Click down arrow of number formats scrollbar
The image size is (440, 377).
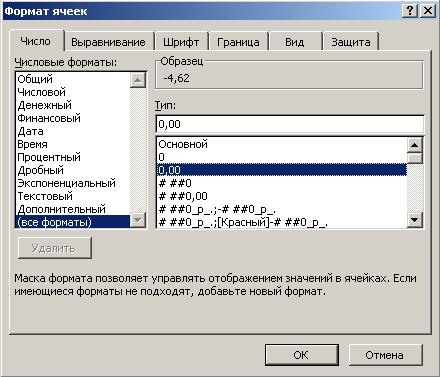coord(138,220)
